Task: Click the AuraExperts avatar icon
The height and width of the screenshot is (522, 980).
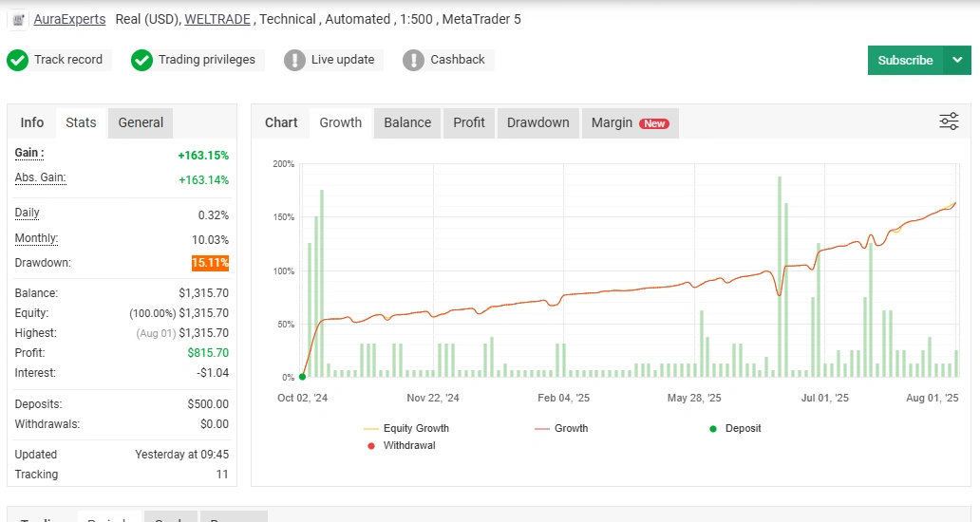Action: (x=19, y=19)
